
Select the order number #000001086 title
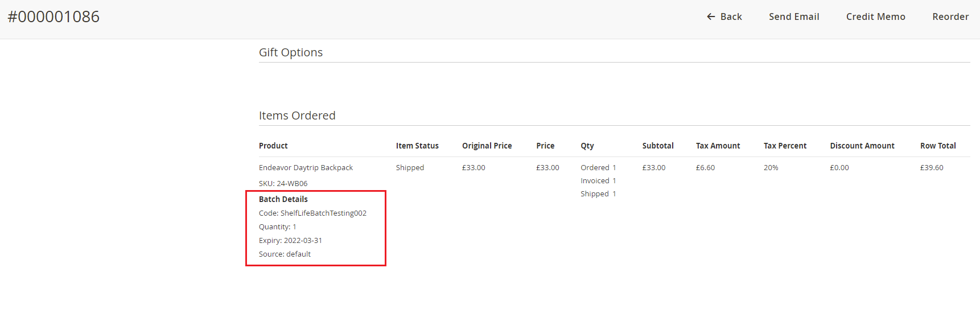point(53,17)
